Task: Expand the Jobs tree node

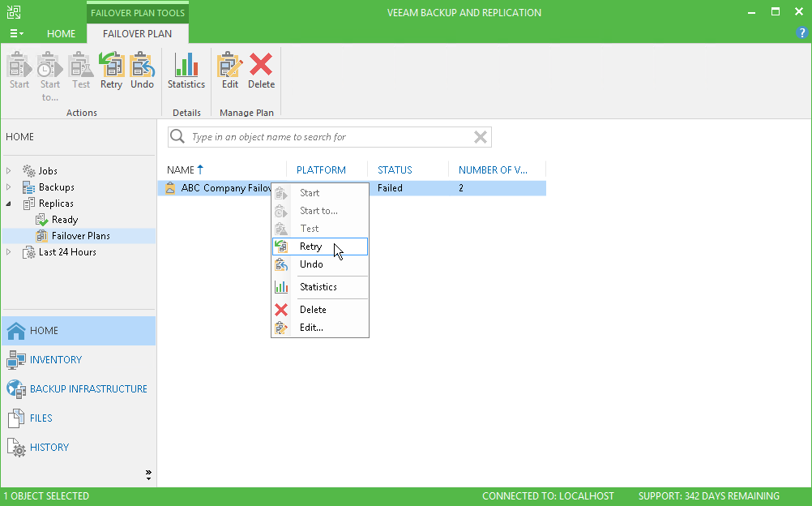Action: [x=8, y=170]
